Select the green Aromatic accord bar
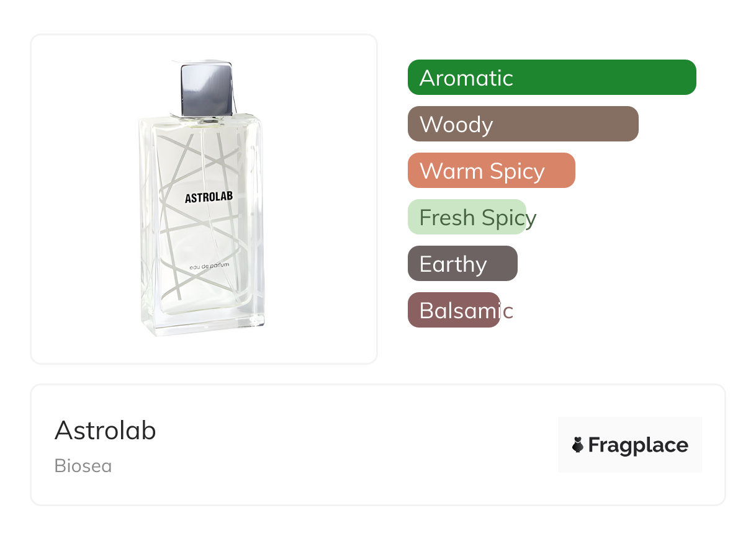This screenshot has height=536, width=756. pos(551,78)
